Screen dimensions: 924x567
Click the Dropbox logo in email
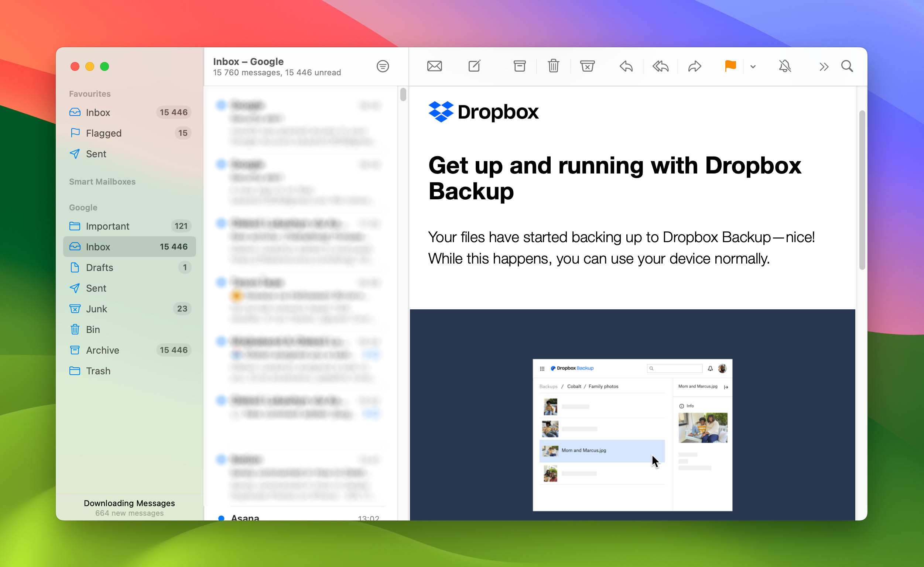click(483, 112)
